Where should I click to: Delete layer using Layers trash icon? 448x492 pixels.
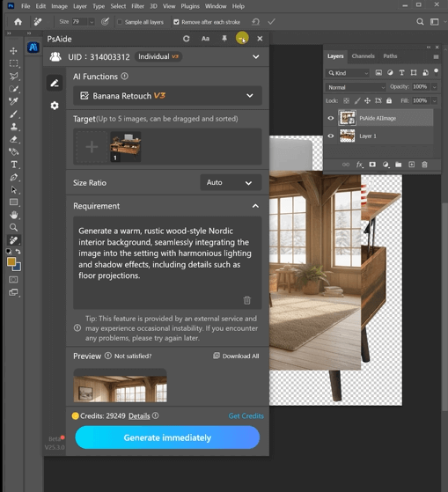[x=424, y=165]
